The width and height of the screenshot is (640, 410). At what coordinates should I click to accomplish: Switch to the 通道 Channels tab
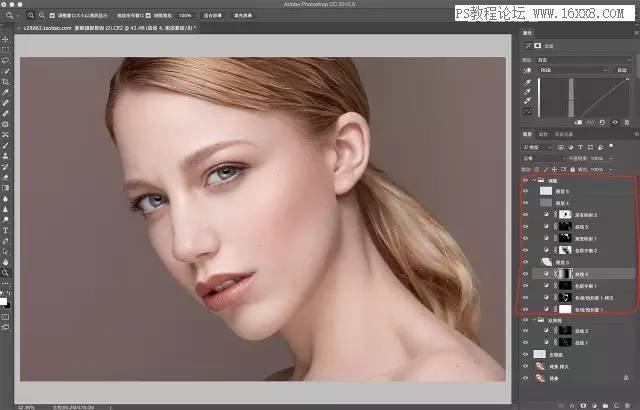(x=543, y=134)
